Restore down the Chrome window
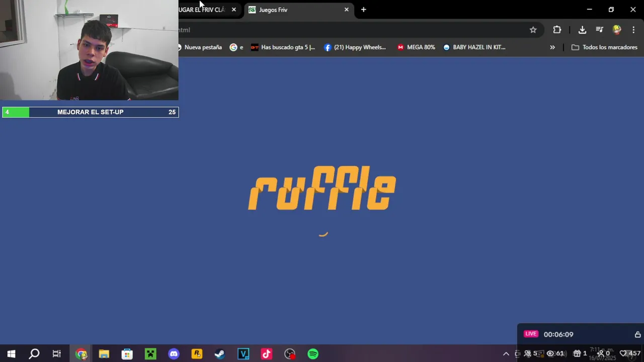Viewport: 644px width, 362px height. [611, 10]
